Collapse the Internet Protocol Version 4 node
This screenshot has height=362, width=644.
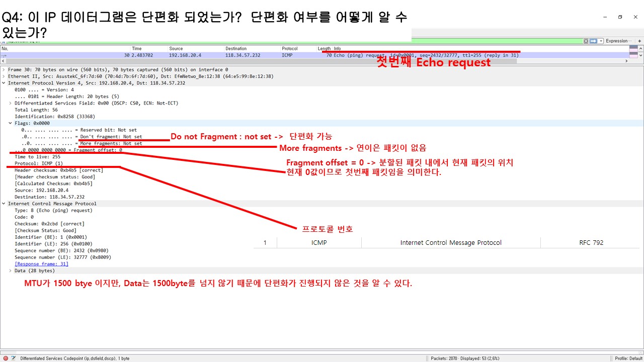[x=4, y=83]
